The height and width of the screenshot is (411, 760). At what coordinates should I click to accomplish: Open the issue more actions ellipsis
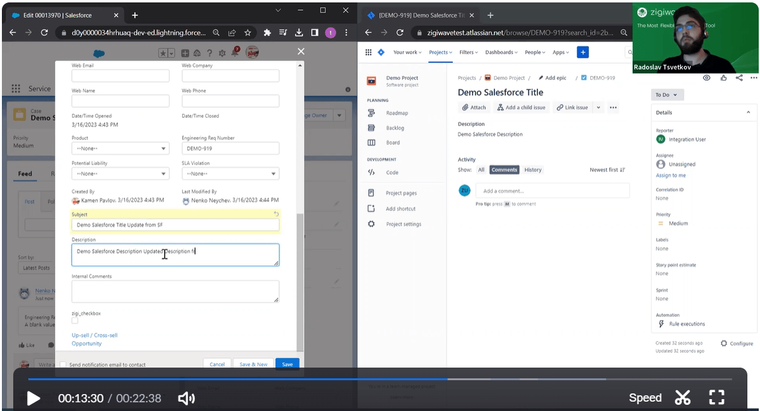[x=613, y=108]
